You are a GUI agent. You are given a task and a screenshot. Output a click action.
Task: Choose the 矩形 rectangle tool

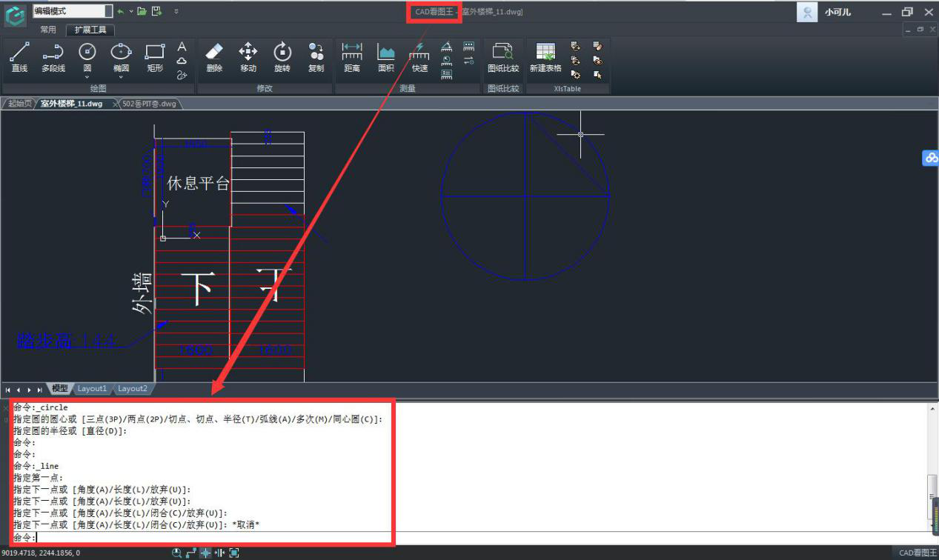(x=155, y=57)
